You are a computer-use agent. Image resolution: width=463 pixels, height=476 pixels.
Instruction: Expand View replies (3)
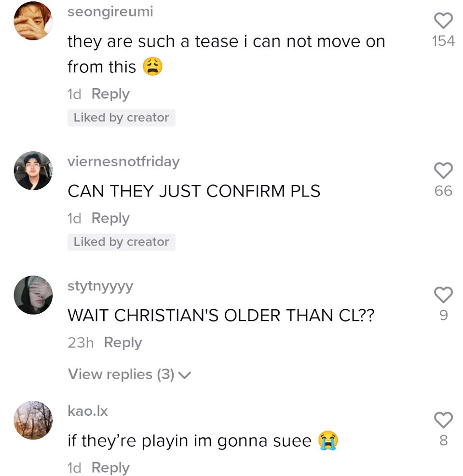[x=129, y=374]
